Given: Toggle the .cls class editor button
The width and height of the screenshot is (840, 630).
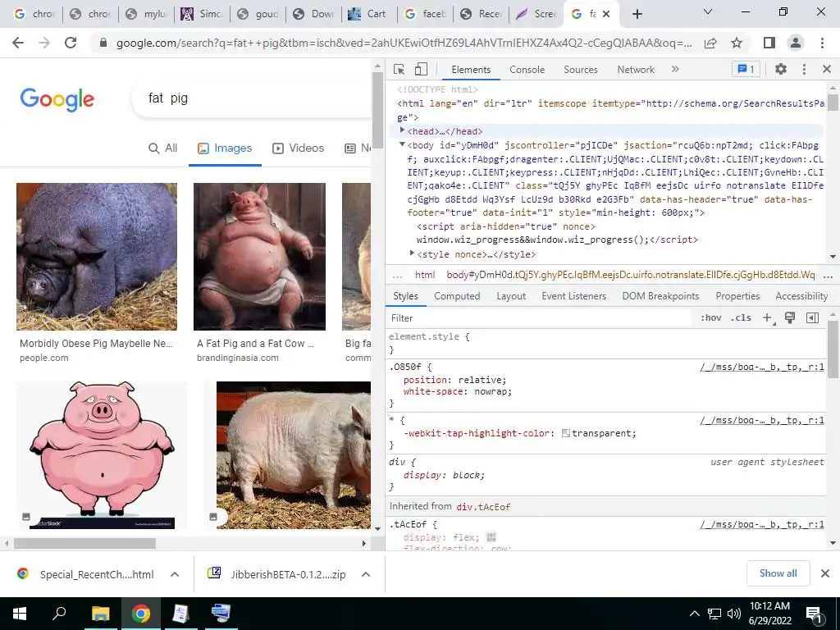Looking at the screenshot, I should 741,318.
